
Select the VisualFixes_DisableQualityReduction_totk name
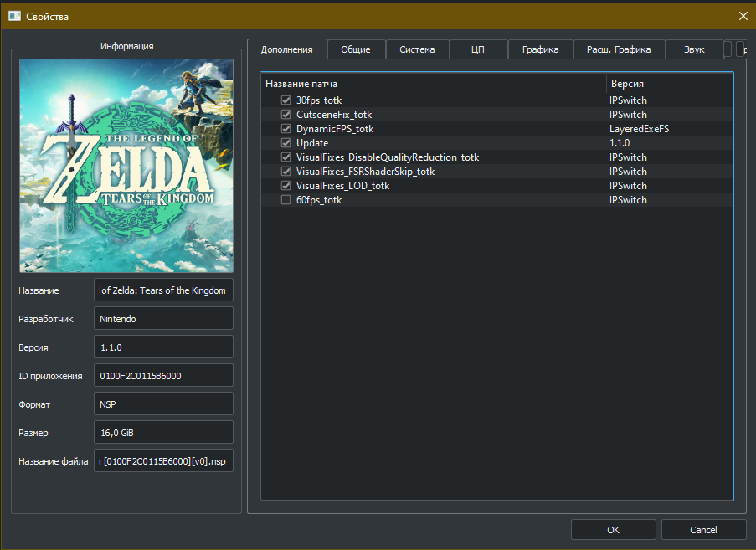(388, 157)
